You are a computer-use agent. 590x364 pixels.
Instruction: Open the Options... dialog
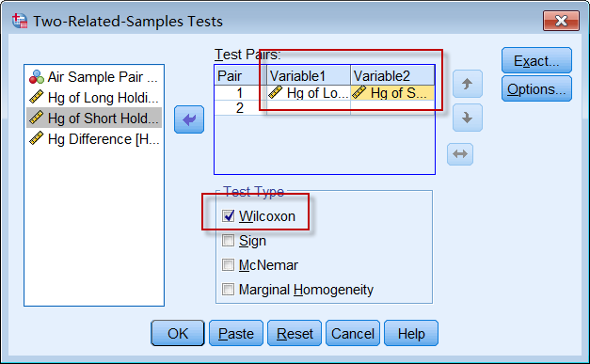(536, 89)
